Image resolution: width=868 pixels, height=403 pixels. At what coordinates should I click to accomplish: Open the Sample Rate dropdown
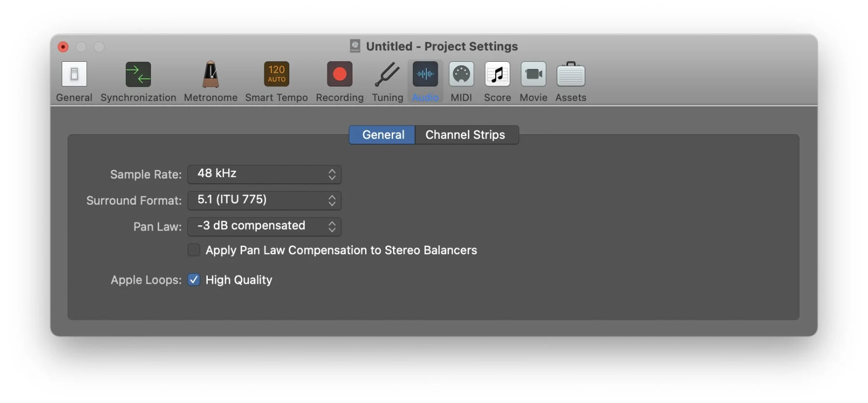[264, 174]
